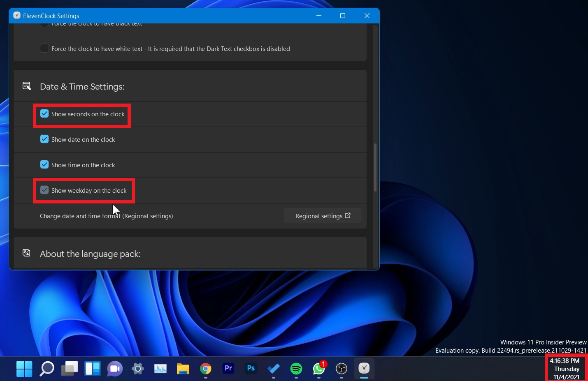Open Adobe Photoshop from taskbar
This screenshot has height=381, width=588.
251,369
